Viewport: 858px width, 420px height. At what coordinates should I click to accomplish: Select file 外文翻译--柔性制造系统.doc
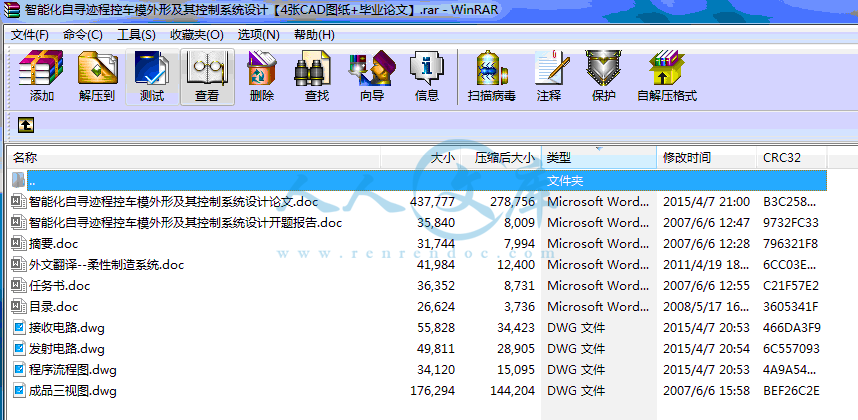[x=107, y=265]
